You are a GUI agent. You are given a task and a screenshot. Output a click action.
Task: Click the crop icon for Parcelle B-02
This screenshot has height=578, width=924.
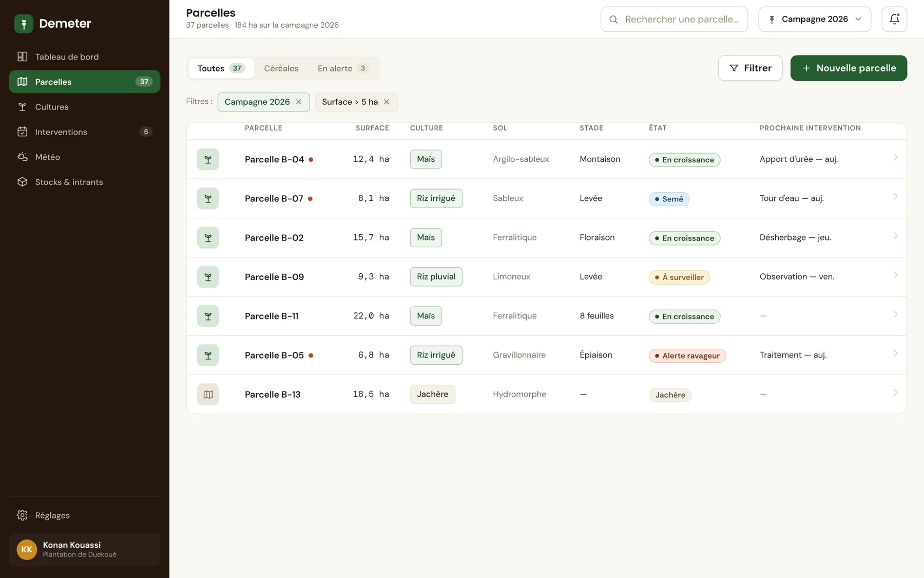(x=208, y=238)
